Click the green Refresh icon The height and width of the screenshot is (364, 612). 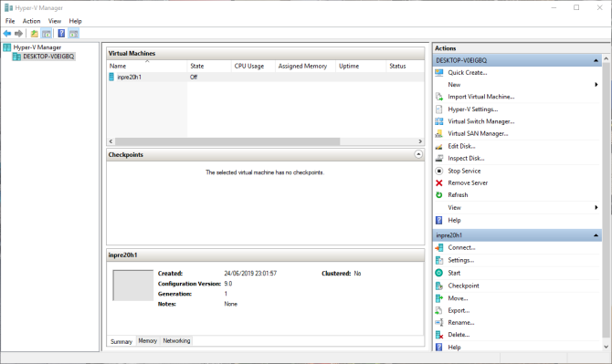pyautogui.click(x=439, y=195)
